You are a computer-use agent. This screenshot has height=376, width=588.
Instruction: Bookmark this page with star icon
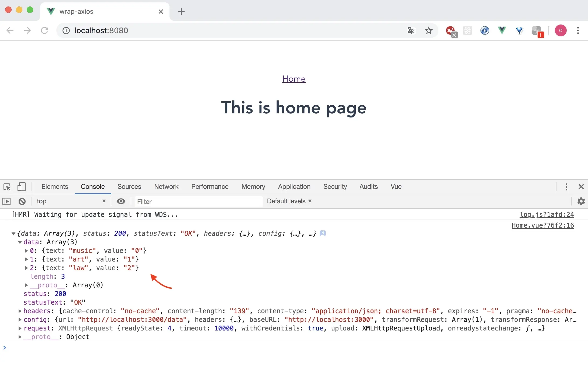click(428, 30)
